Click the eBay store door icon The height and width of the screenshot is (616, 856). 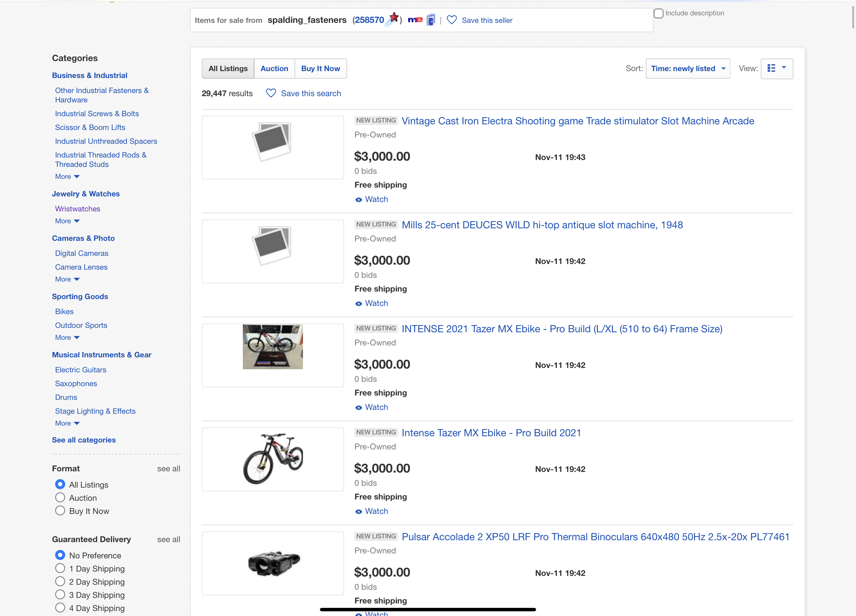pos(431,20)
